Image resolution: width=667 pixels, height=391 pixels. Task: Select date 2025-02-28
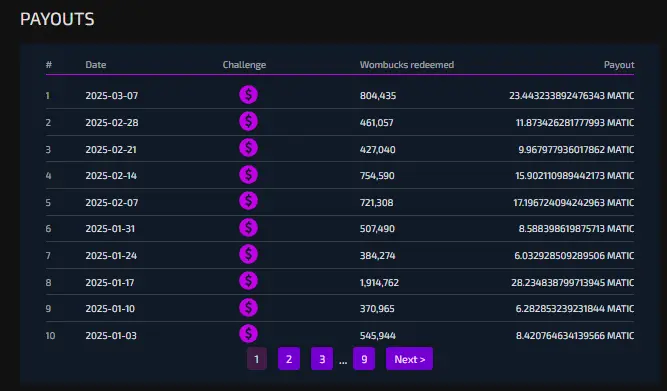pyautogui.click(x=112, y=123)
